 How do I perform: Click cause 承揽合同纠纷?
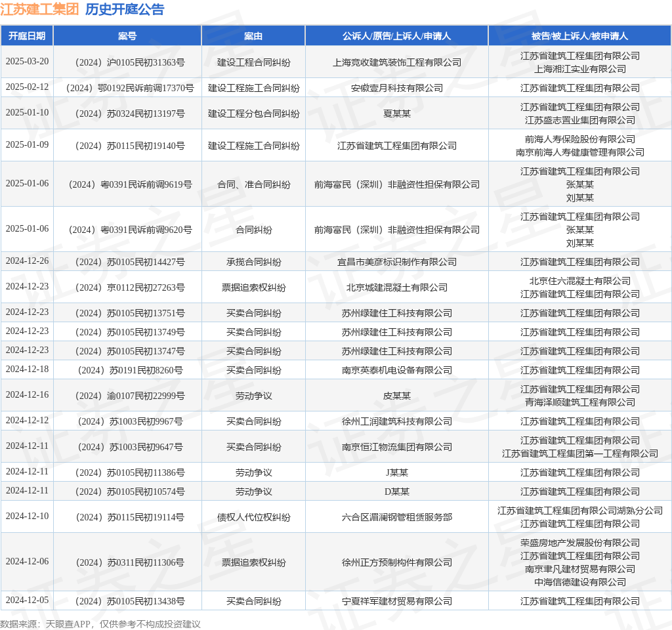tap(253, 262)
